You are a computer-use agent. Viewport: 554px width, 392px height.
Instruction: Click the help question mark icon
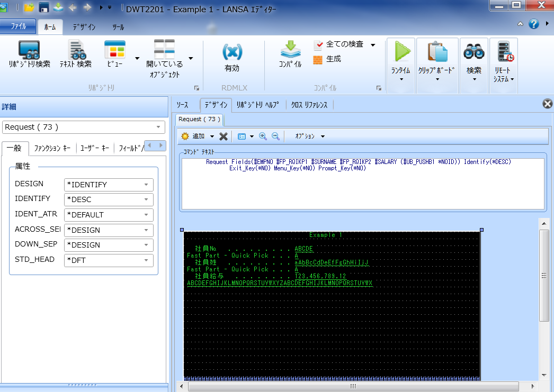coord(533,24)
